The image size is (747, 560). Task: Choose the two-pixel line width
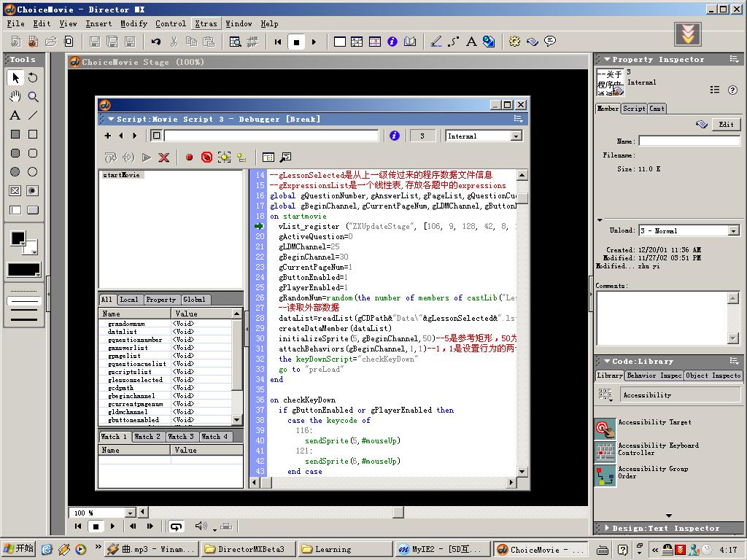click(23, 310)
